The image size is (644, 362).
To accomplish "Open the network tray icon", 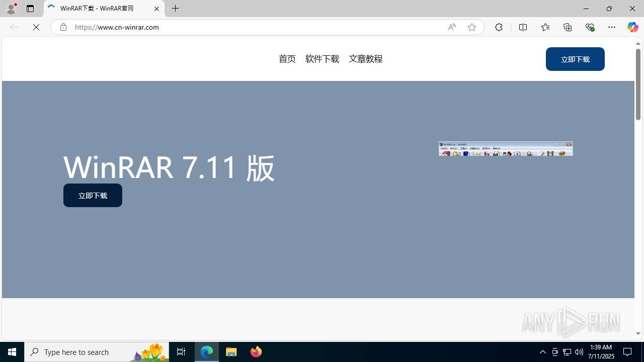I will 567,352.
